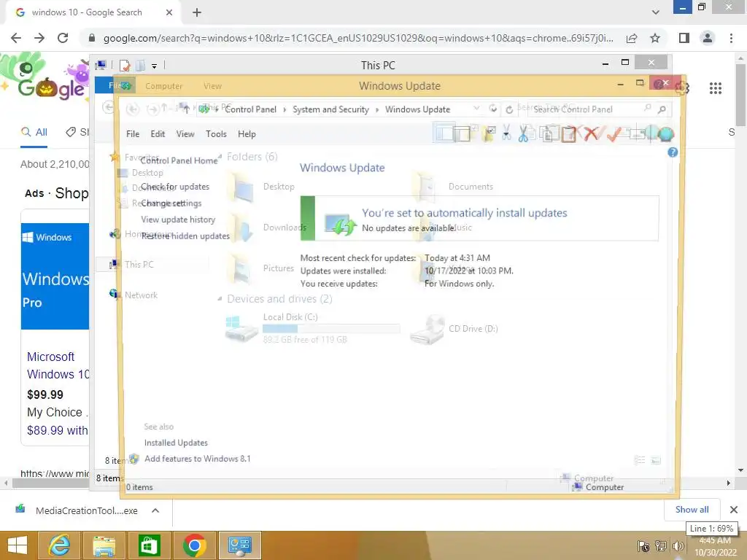Click the red X Delete toolbar icon
747x560 pixels.
pos(591,134)
